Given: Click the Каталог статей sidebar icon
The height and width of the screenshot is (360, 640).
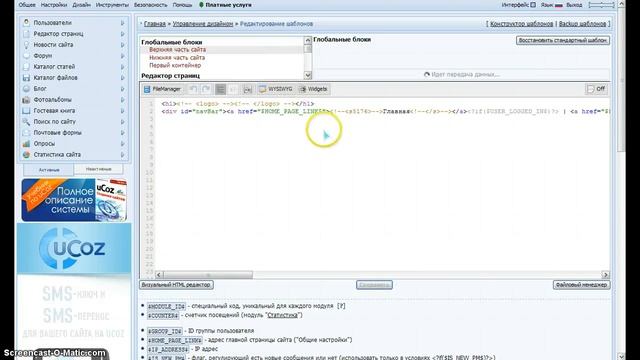Looking at the screenshot, I should [27, 67].
